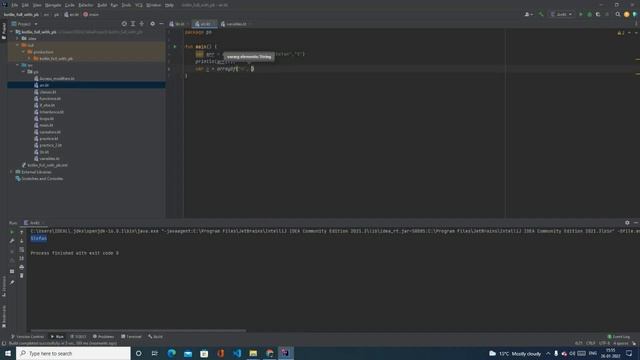Open the Project panel gear options
Image resolution: width=640 pixels, height=360 pixels.
pos(152,24)
